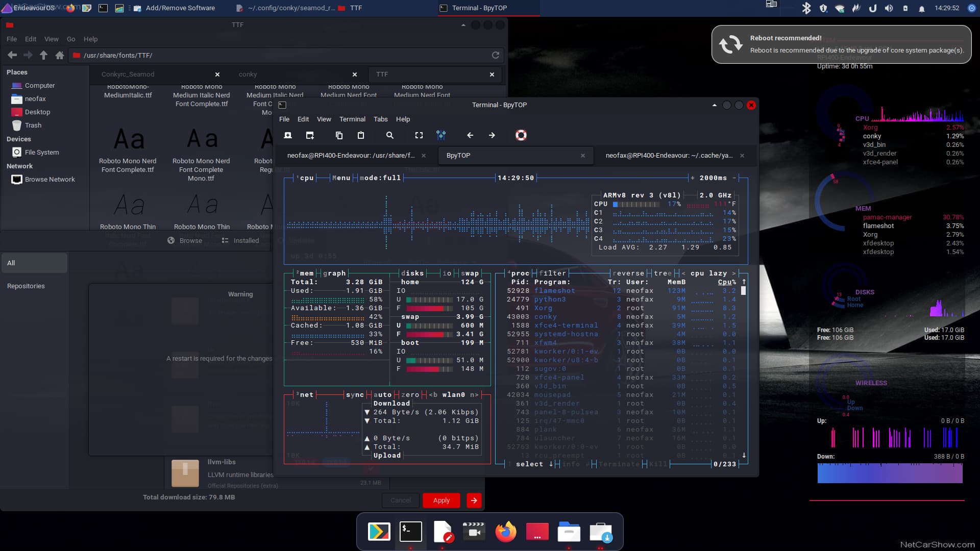Open the notifications bell in the panel
Screen dimensions: 980x551
click(x=921, y=8)
